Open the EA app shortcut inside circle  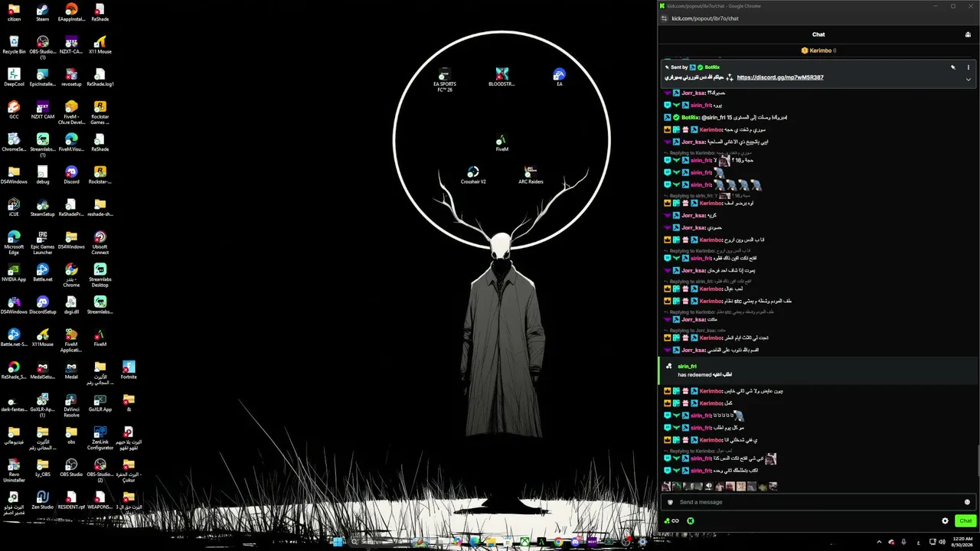pyautogui.click(x=560, y=77)
